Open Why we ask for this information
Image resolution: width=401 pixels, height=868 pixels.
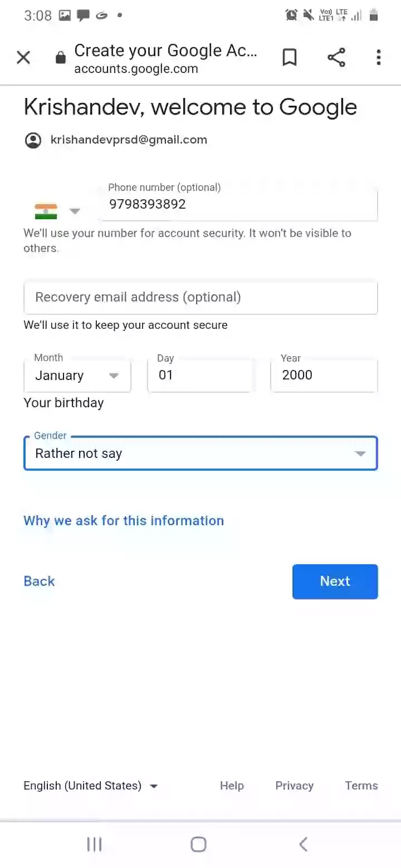coord(124,521)
